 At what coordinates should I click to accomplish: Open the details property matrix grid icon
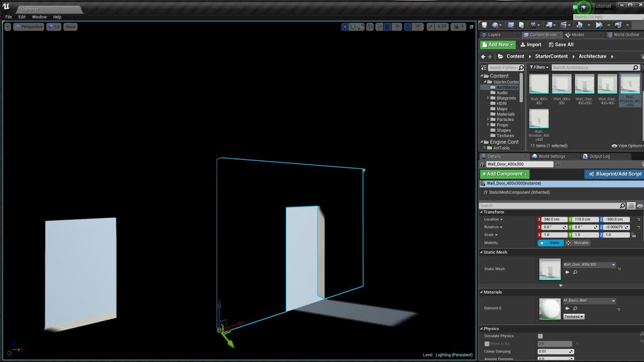pos(631,206)
